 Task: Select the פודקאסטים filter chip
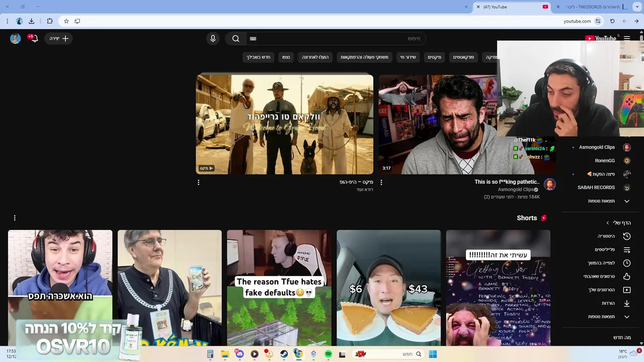click(x=463, y=57)
